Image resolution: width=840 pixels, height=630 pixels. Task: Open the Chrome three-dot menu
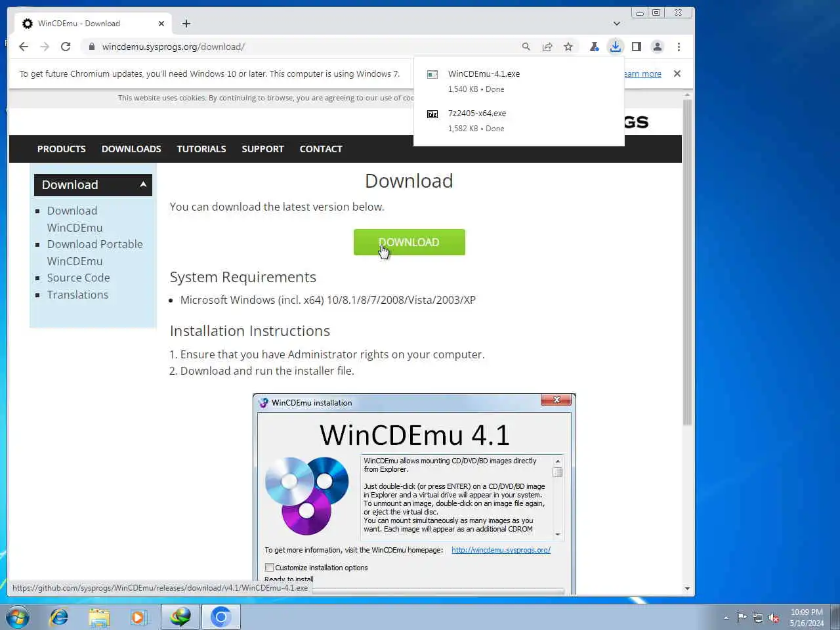pyautogui.click(x=679, y=47)
